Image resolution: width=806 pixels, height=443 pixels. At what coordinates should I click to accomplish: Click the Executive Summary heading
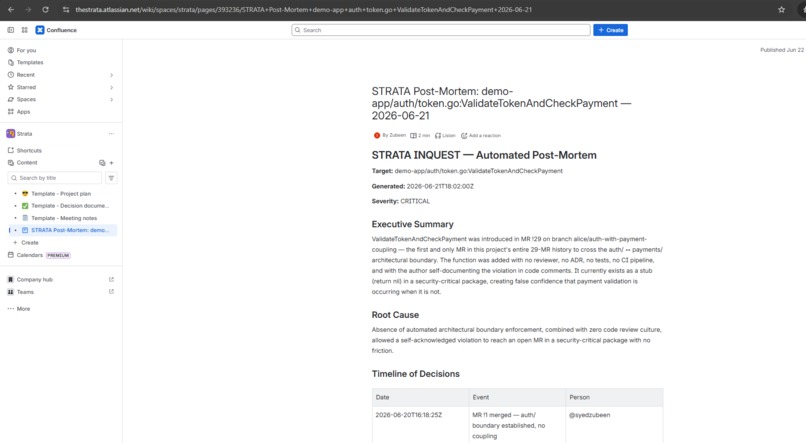(412, 224)
